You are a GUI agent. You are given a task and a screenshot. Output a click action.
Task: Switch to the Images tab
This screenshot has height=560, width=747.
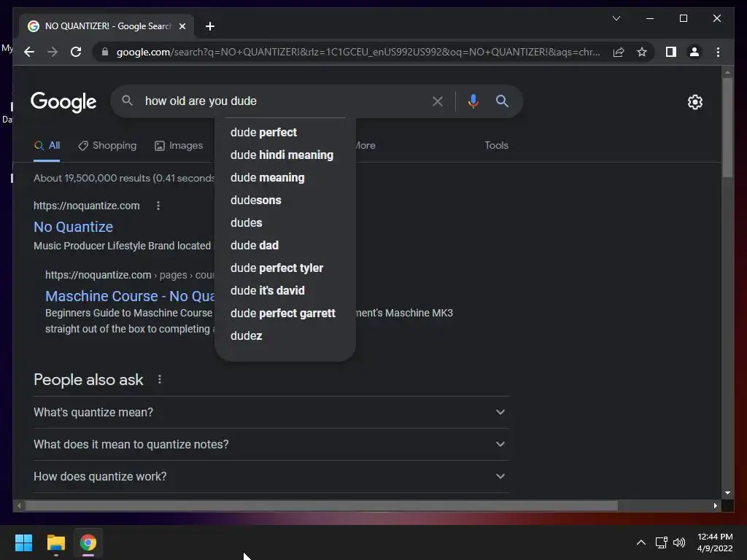(179, 146)
